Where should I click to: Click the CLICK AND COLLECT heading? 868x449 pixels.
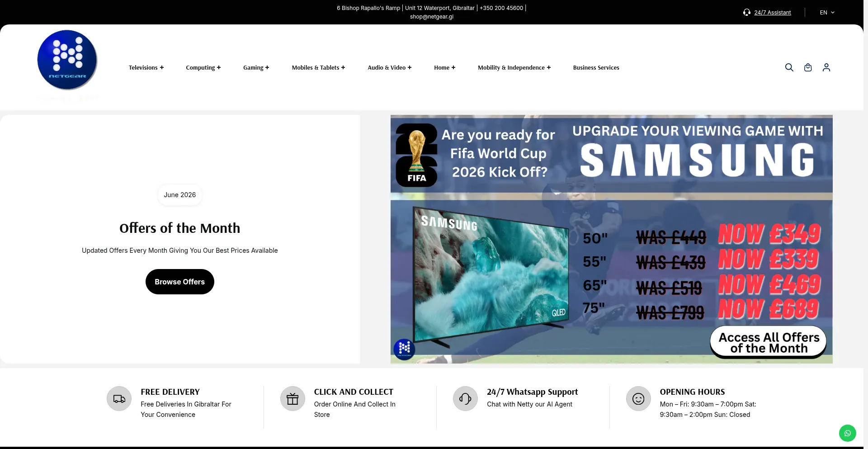(x=354, y=392)
